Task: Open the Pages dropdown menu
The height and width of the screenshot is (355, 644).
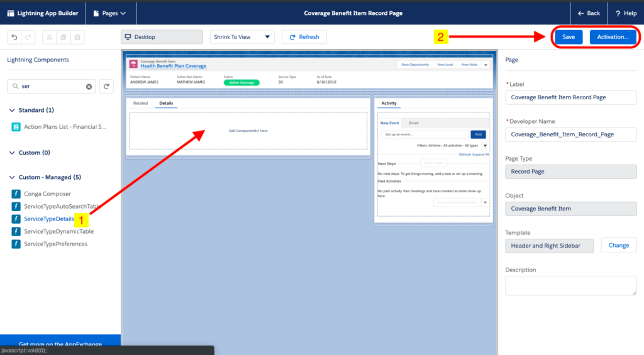Action: tap(109, 13)
